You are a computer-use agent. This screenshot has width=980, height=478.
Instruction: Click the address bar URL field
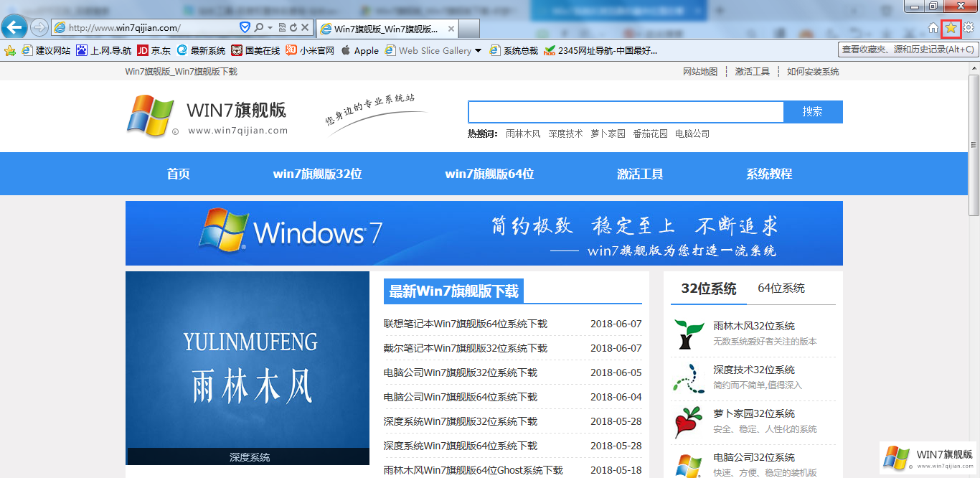pos(151,27)
